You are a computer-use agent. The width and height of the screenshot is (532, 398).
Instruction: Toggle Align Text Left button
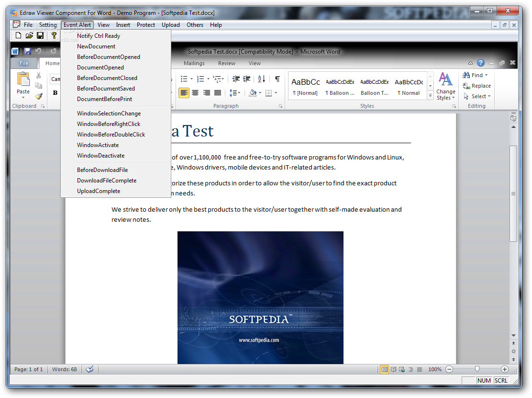[184, 93]
